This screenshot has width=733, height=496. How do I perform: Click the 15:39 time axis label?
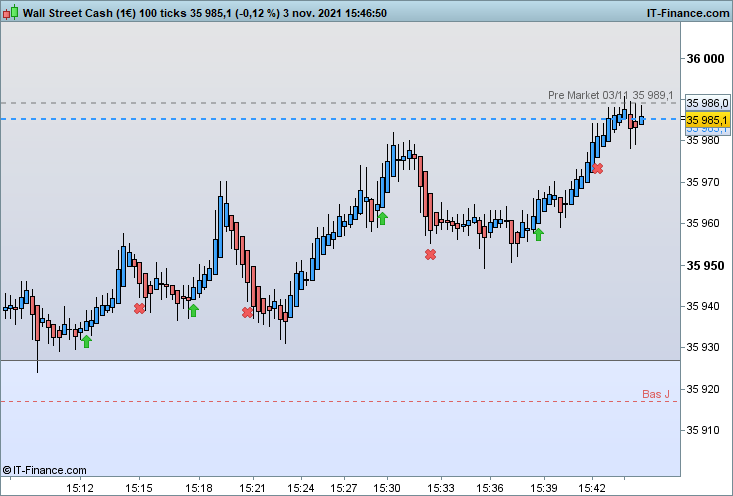(x=544, y=489)
